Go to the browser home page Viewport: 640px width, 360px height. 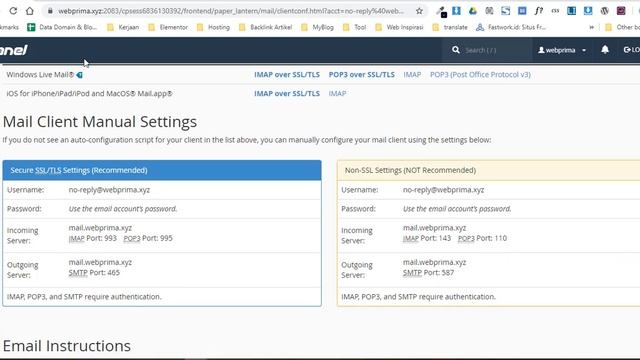pyautogui.click(x=29, y=11)
